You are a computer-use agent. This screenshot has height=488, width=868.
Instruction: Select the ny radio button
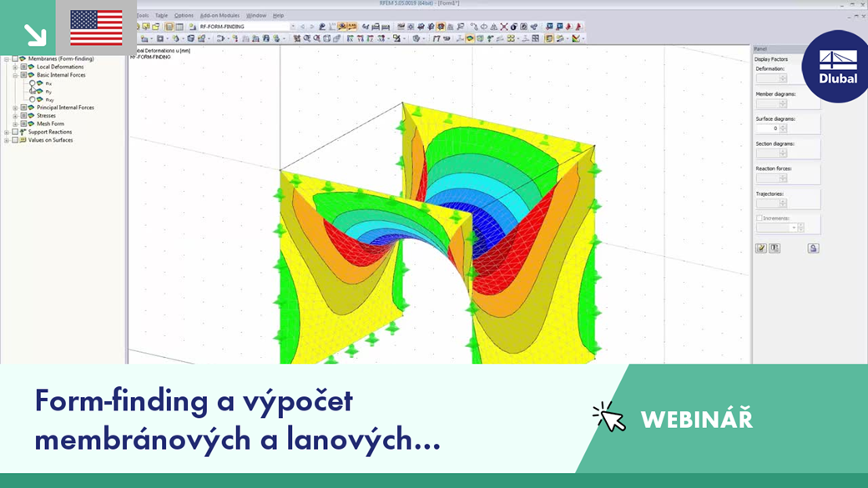pyautogui.click(x=32, y=91)
